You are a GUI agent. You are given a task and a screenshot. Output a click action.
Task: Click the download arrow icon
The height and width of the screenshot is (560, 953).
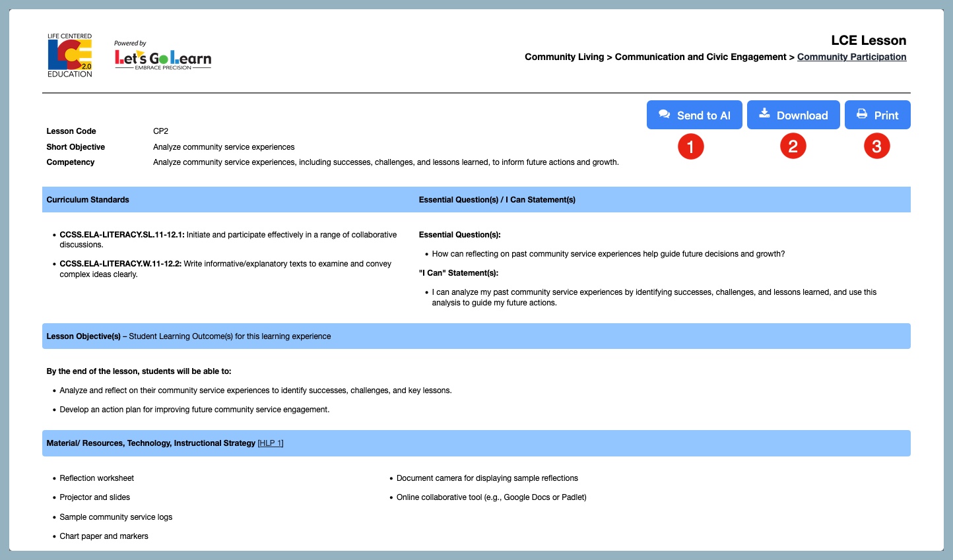764,113
